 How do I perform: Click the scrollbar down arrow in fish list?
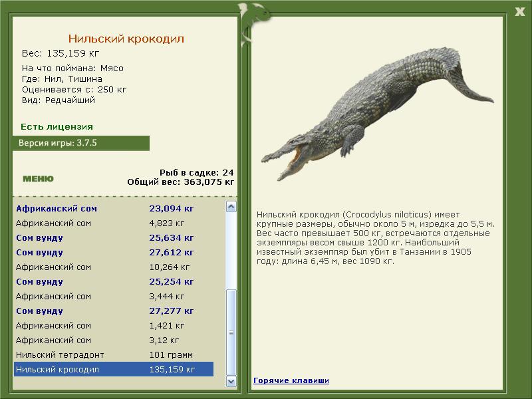pyautogui.click(x=231, y=381)
